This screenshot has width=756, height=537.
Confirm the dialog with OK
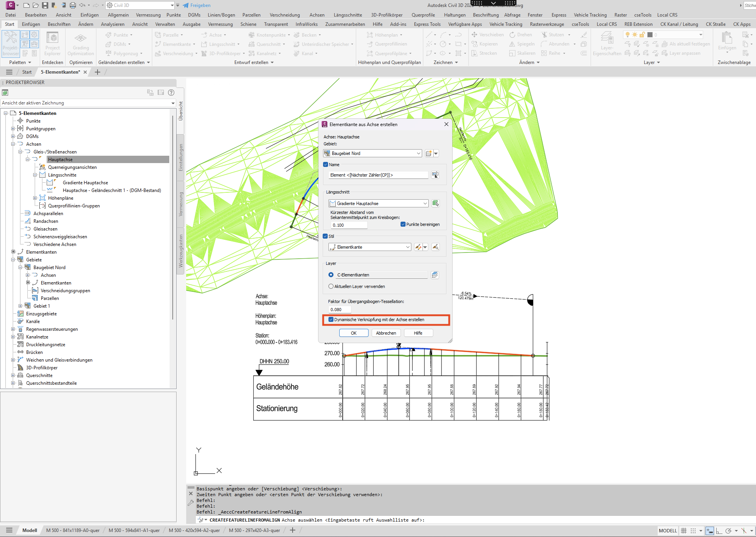coord(354,333)
